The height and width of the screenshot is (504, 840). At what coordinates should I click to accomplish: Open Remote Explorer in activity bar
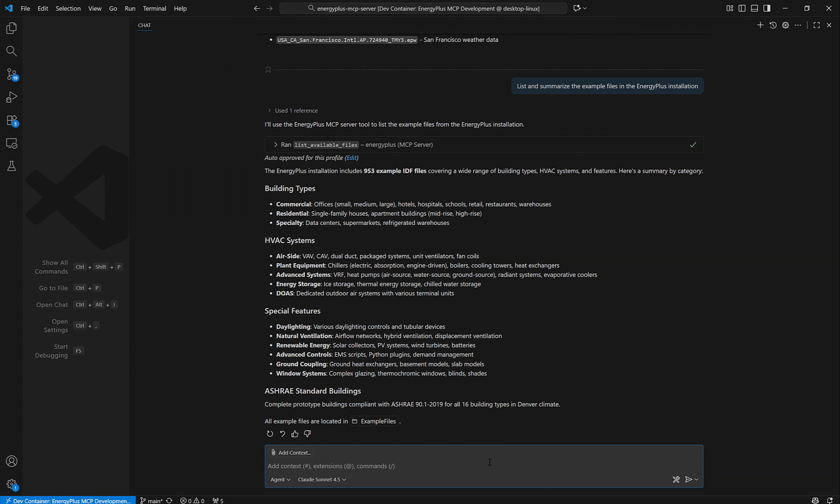12,143
